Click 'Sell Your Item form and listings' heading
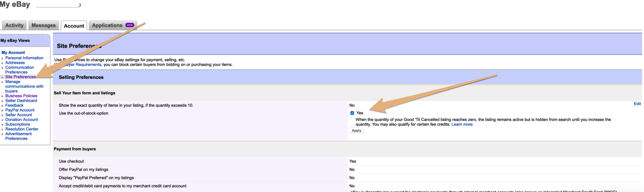Screen dimensions: 644x192 click(x=84, y=93)
